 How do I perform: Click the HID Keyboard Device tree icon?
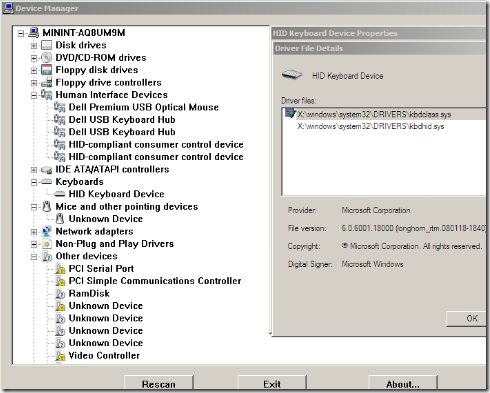pyautogui.click(x=59, y=194)
